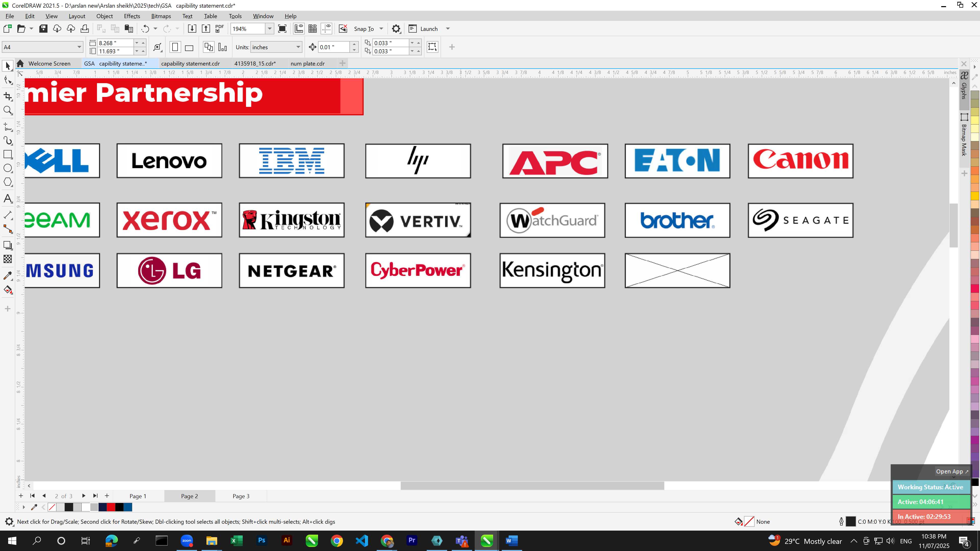Print the document
980x551 pixels.
point(84,29)
